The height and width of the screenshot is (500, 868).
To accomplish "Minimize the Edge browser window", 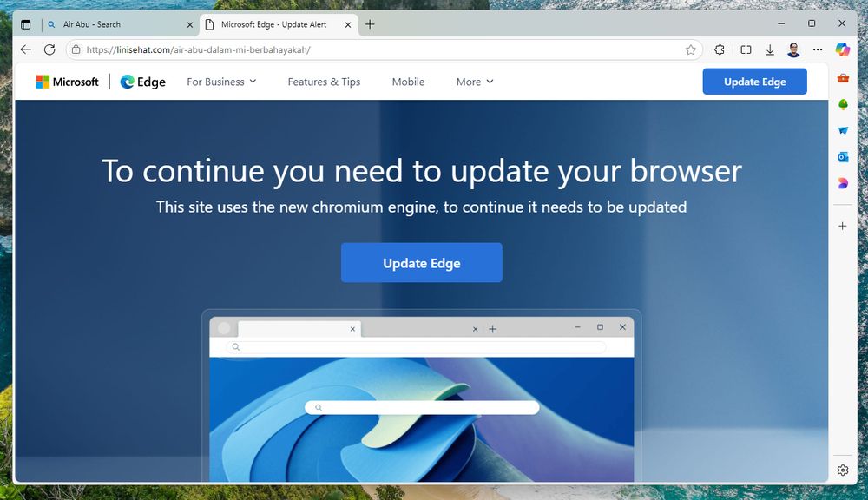I will (x=781, y=23).
